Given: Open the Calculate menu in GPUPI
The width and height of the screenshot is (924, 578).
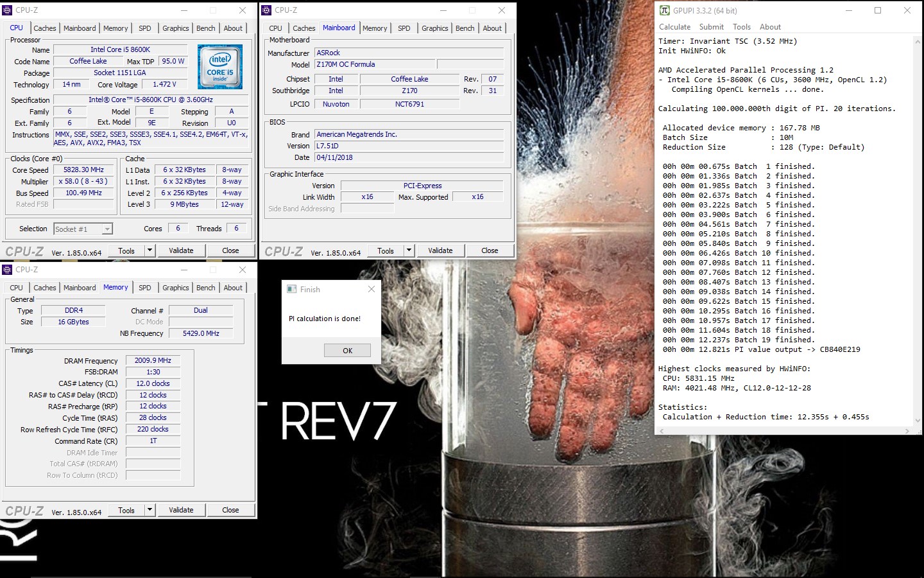Looking at the screenshot, I should coord(674,27).
